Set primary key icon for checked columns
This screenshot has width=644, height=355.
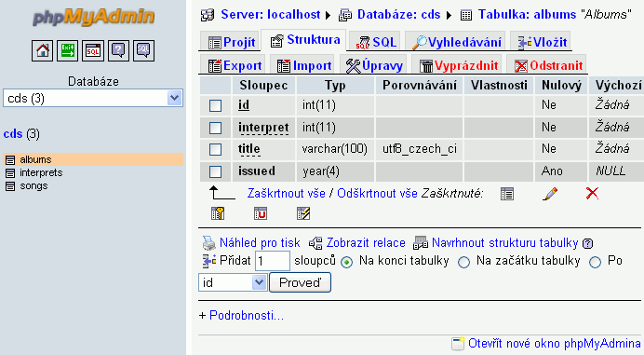[218, 213]
